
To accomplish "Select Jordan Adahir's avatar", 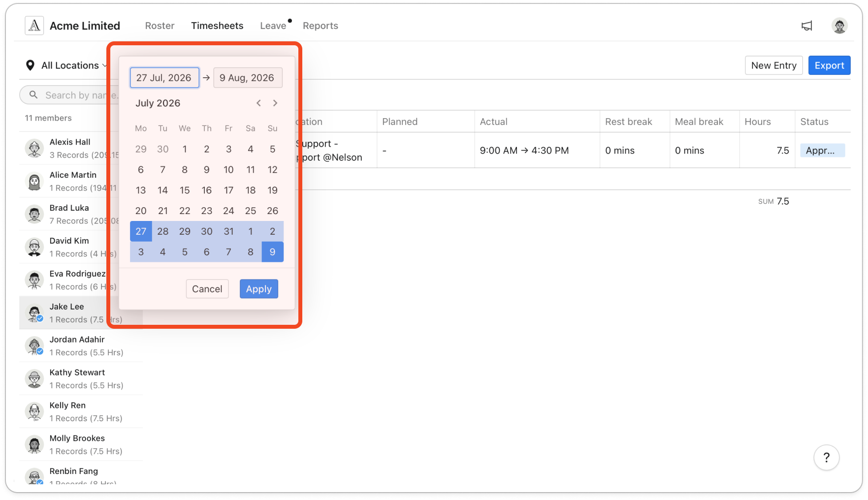I will 34,346.
